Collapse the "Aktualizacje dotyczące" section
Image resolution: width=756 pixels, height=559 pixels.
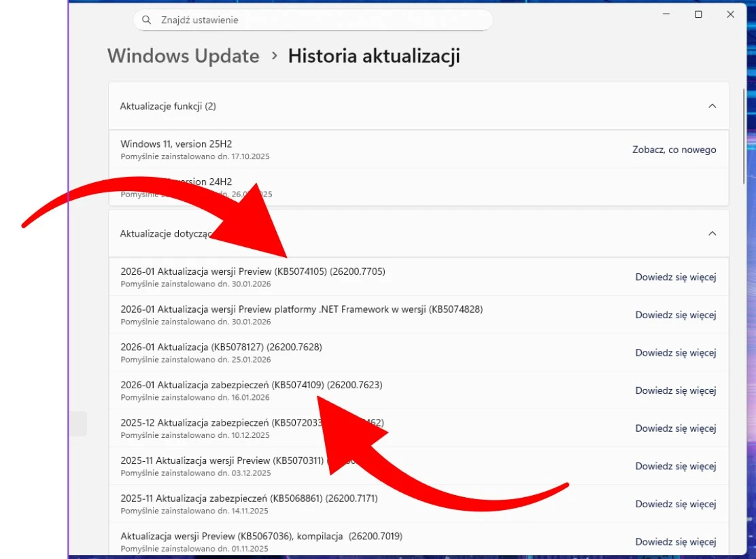(x=712, y=233)
